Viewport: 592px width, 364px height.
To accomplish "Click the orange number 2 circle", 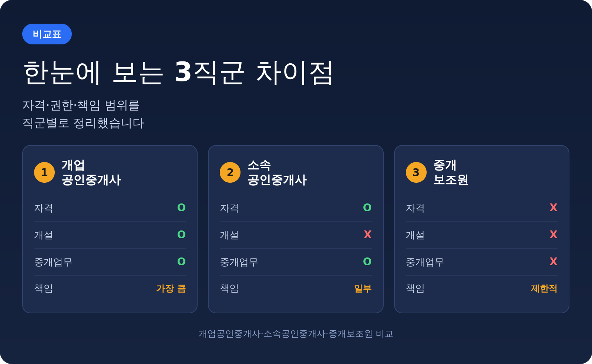I will [x=230, y=172].
